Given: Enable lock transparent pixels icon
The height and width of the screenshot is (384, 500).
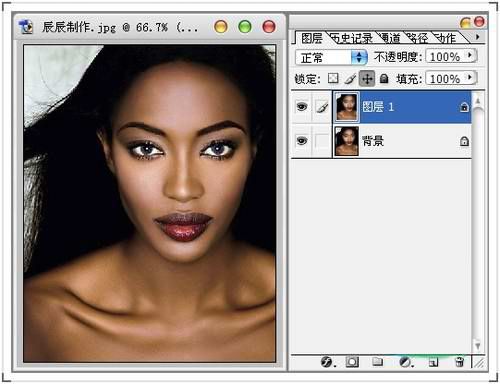Looking at the screenshot, I should point(333,78).
